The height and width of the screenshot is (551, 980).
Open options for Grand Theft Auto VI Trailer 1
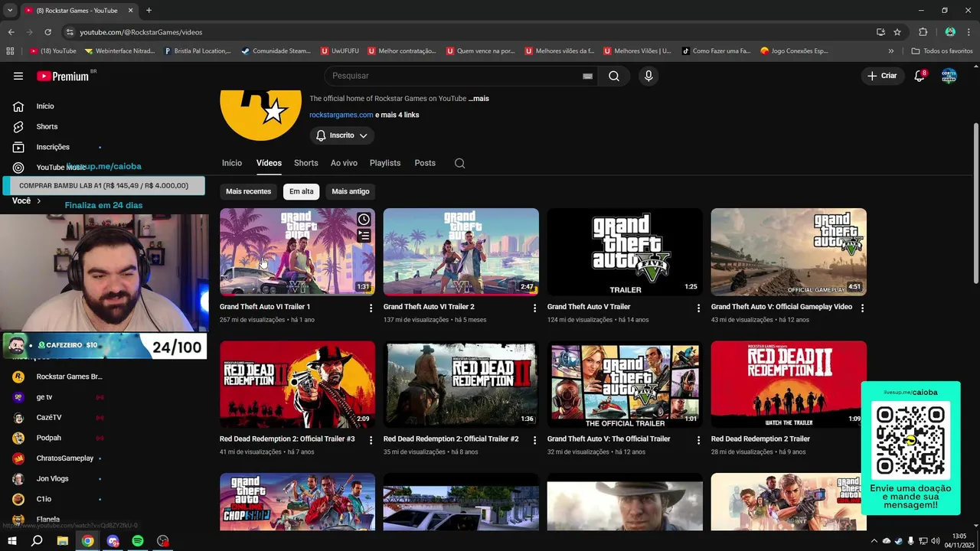click(x=371, y=308)
